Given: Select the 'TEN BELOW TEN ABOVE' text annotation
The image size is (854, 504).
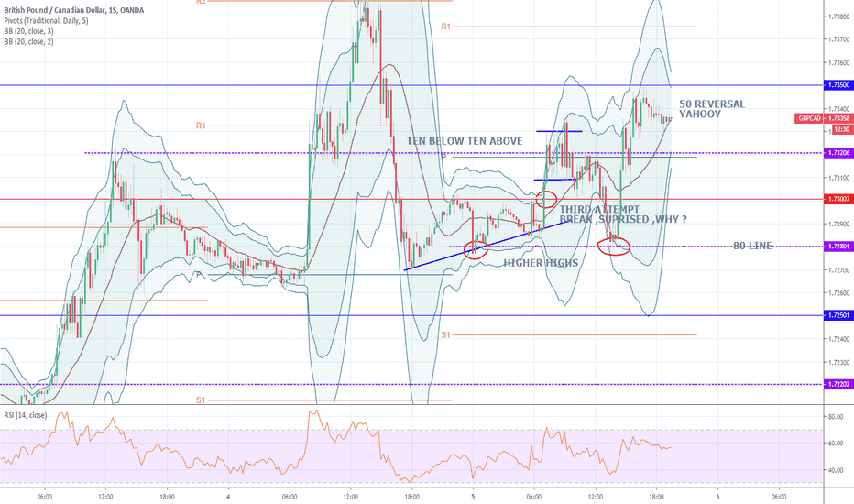Looking at the screenshot, I should (465, 140).
